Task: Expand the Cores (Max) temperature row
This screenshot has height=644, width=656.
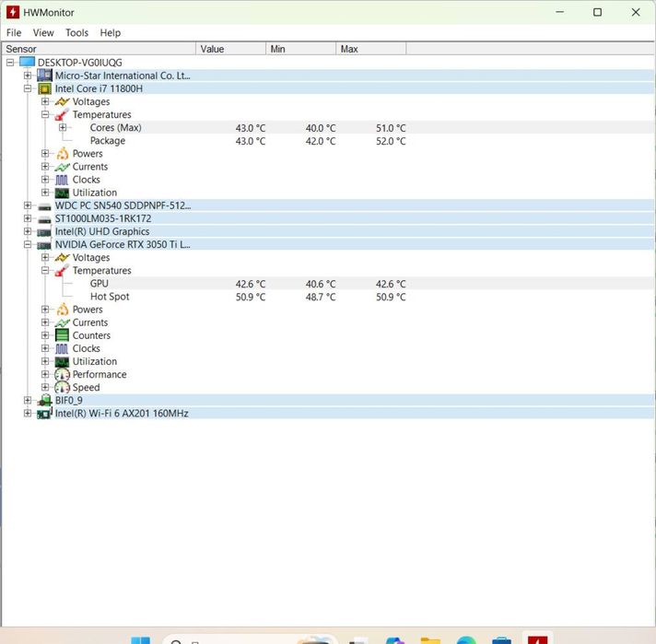Action: click(x=63, y=128)
